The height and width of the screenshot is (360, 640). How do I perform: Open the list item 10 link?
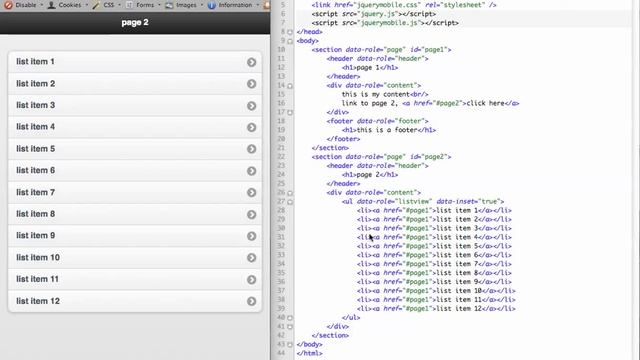pyautogui.click(x=135, y=258)
